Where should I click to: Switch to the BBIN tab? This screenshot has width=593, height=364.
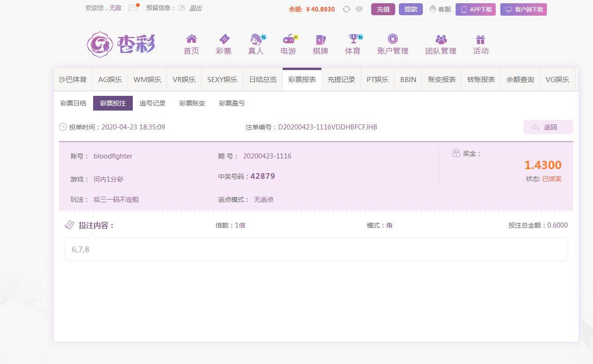pyautogui.click(x=408, y=79)
